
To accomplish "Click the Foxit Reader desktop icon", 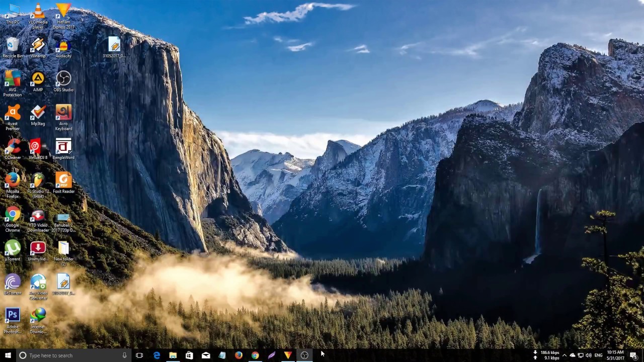I will [x=63, y=180].
